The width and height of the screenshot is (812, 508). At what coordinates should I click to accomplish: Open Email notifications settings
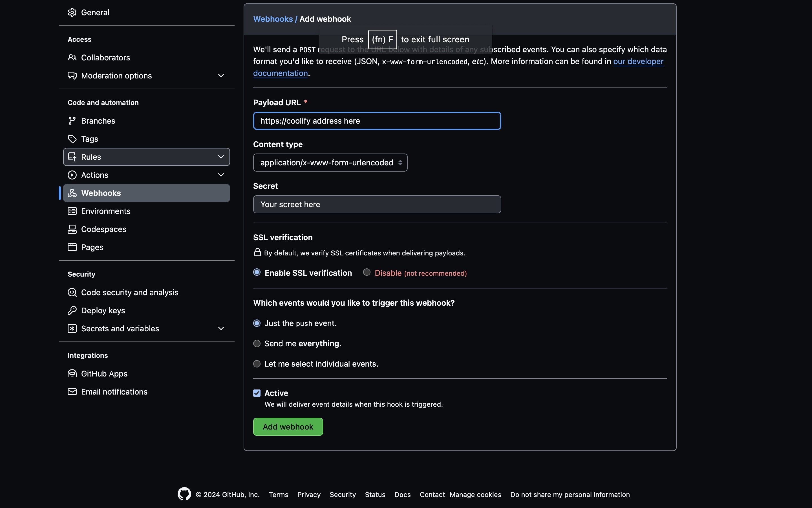click(146, 392)
